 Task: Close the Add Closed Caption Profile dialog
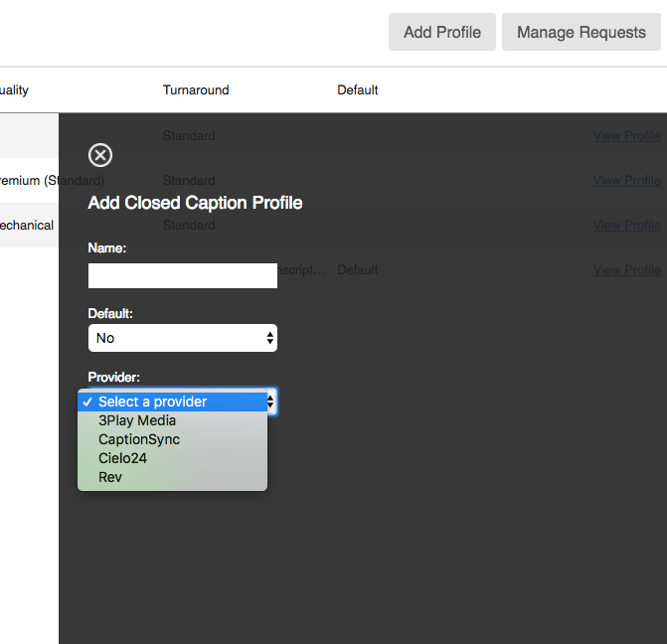point(100,155)
